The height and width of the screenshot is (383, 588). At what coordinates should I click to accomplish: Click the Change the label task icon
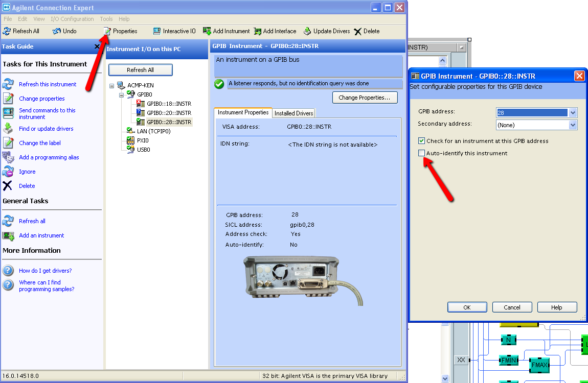(8, 142)
